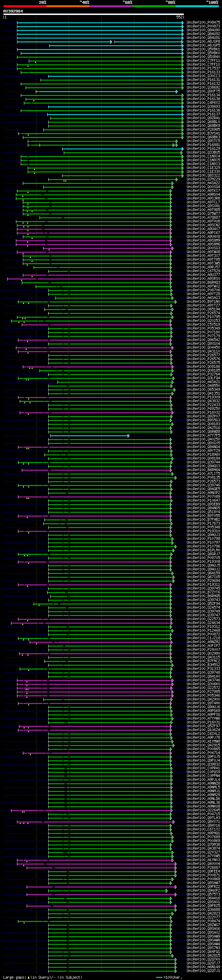Open hit UniRef100_P19310
The height and width of the screenshot is (980, 222).
coord(203,531)
